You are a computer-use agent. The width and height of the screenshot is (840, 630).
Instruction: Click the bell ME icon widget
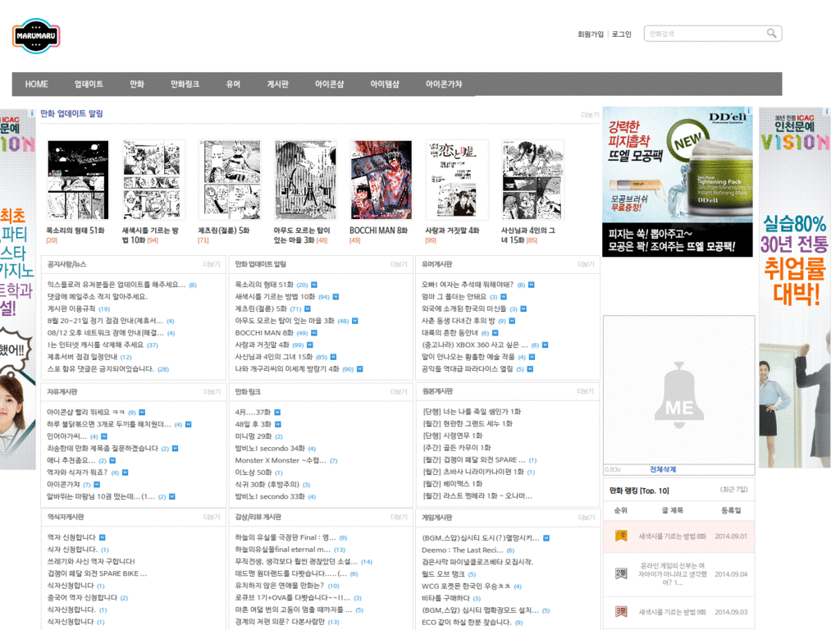679,395
